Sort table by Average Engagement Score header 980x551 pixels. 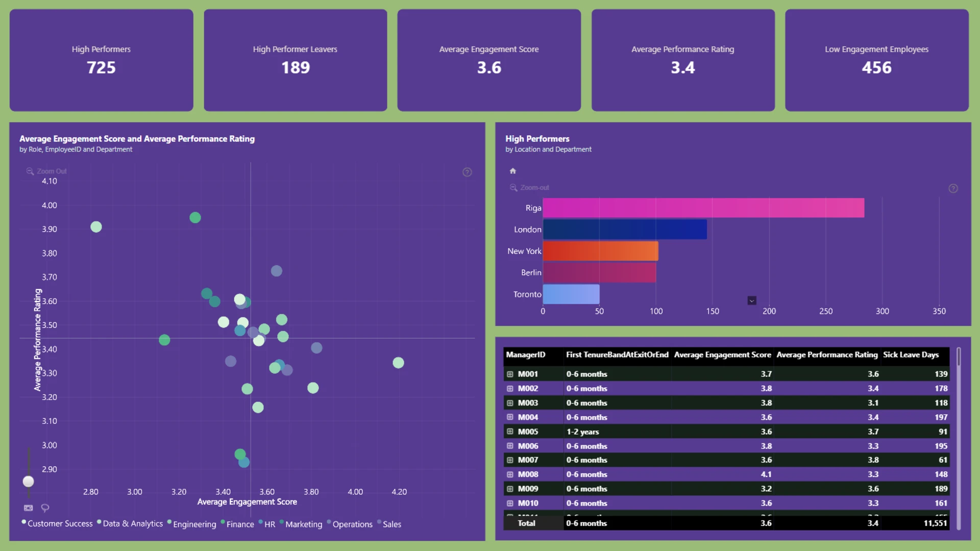pyautogui.click(x=722, y=355)
